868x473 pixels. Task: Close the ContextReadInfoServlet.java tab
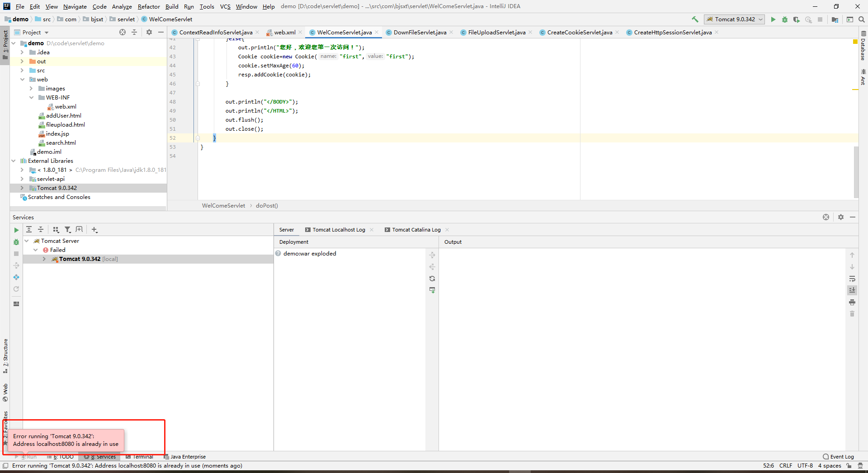[x=257, y=32]
